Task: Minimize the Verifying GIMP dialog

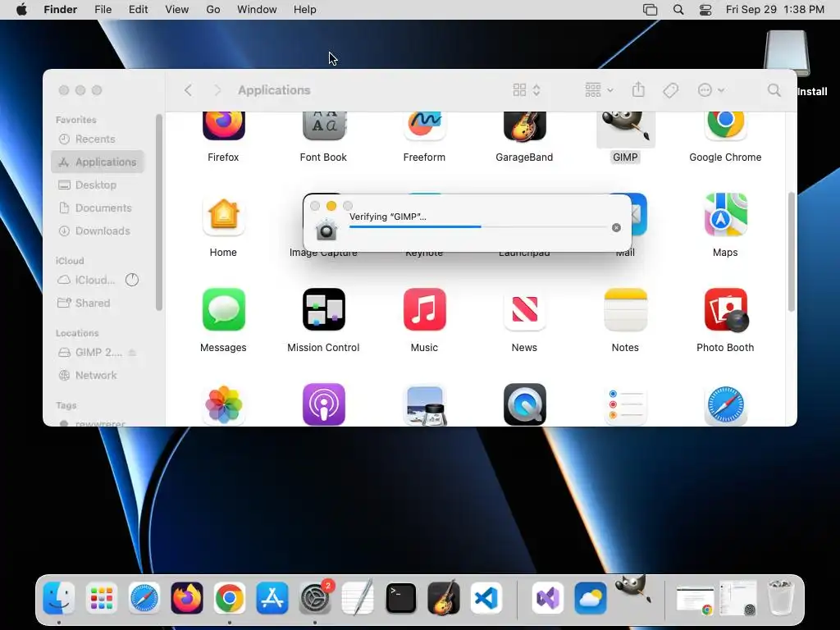Action: [x=331, y=206]
